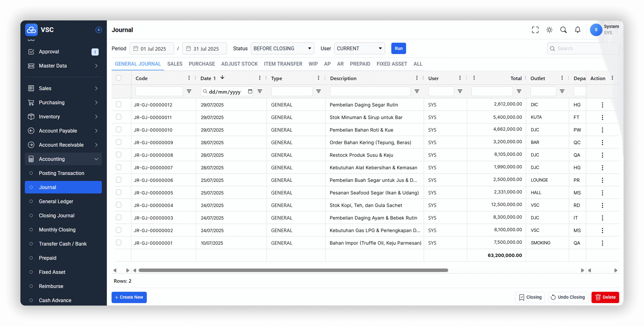Viewport: 644px width, 326px height.
Task: Click the table horizontal scrollbar thumb
Action: coord(293,270)
